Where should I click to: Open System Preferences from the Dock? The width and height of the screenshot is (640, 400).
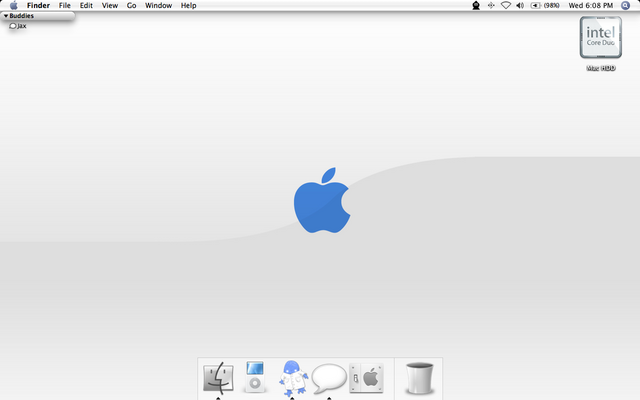tap(367, 378)
